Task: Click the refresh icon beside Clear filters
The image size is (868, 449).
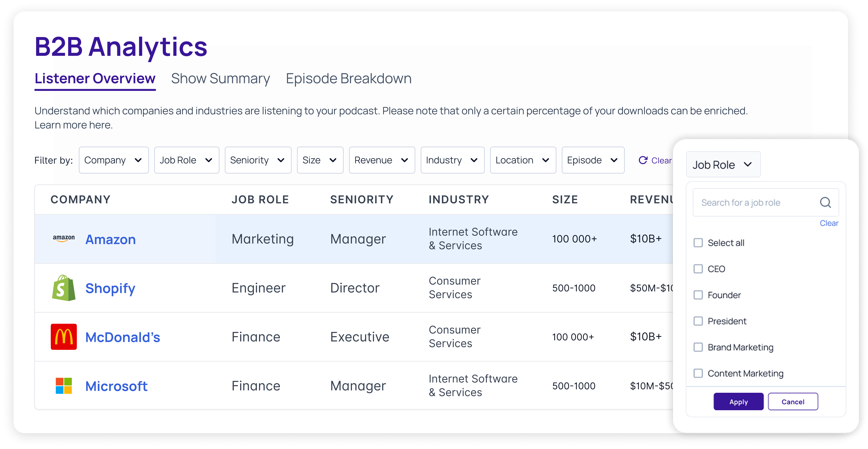Action: point(643,160)
